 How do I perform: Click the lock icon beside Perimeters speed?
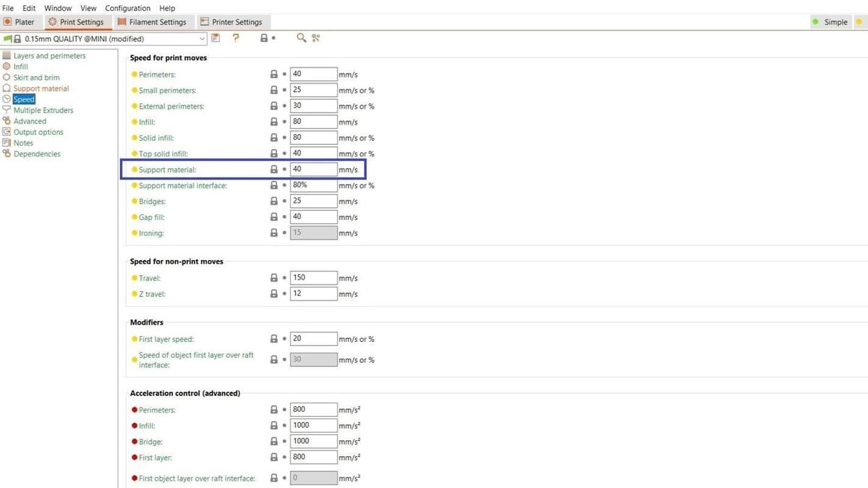pos(274,75)
